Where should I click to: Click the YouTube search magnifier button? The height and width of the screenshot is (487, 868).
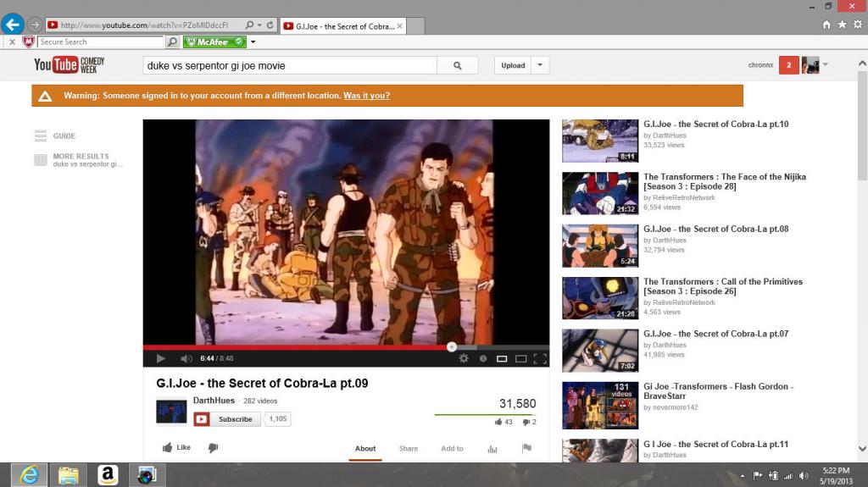pos(457,65)
